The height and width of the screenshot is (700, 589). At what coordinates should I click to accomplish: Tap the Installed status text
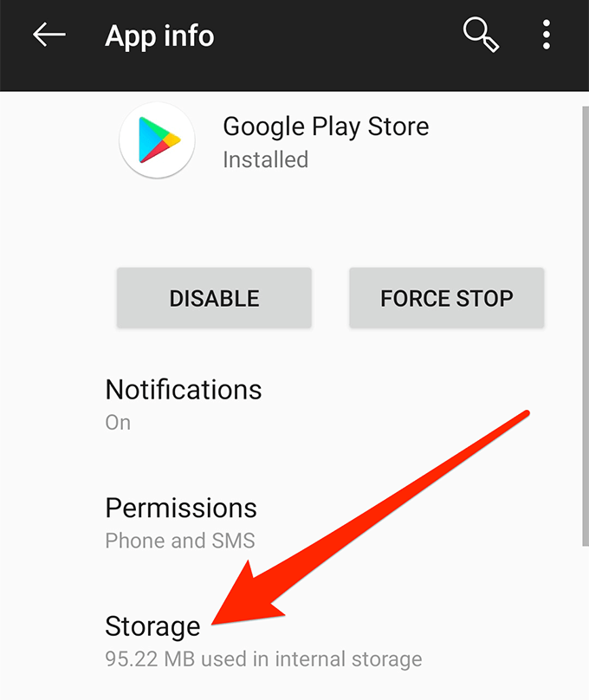point(266,159)
